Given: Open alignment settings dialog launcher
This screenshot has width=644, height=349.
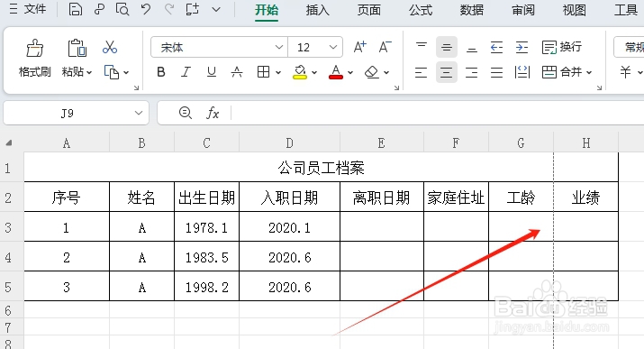Looking at the screenshot, I should click(599, 88).
